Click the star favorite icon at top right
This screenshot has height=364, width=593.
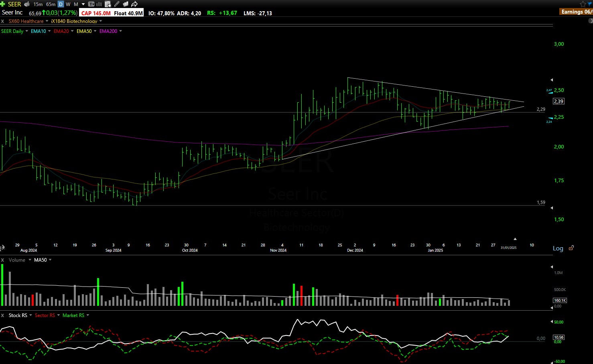pos(583,4)
